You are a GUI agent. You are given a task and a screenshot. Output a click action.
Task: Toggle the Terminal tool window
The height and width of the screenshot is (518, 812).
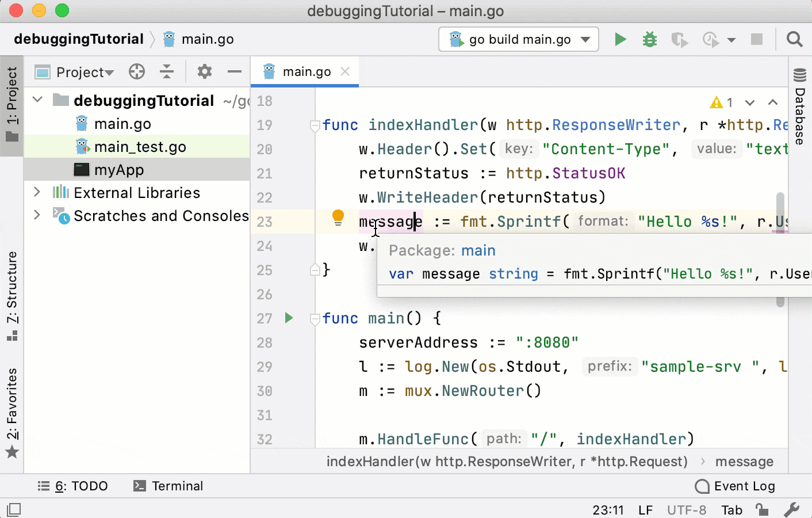click(x=168, y=486)
